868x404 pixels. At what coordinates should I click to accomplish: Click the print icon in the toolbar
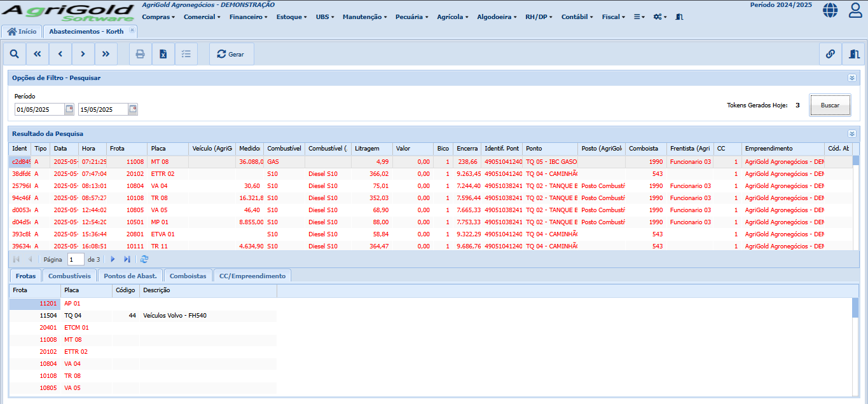[141, 54]
